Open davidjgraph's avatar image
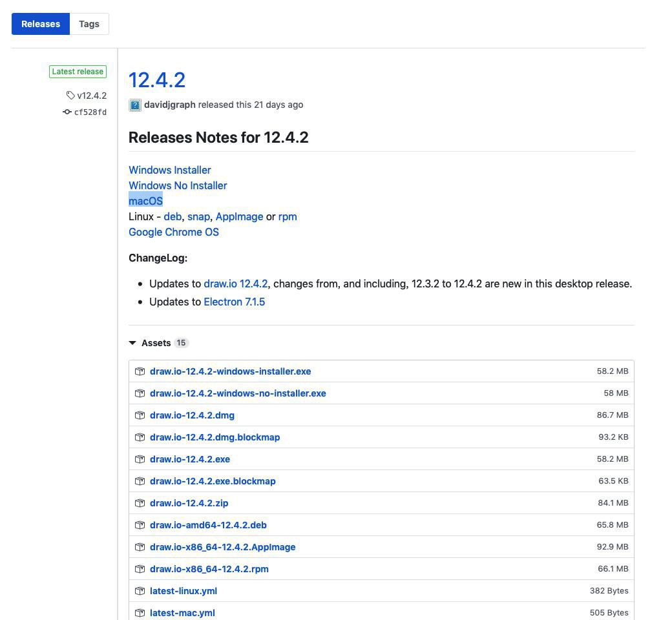 135,105
